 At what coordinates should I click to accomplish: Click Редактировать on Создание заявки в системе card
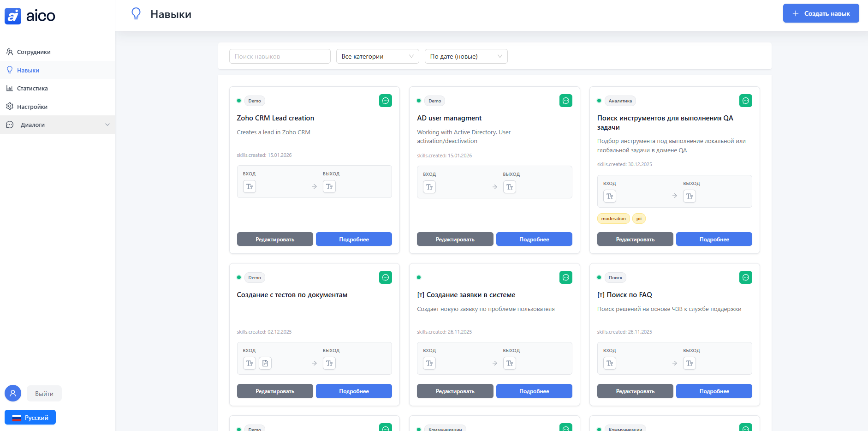click(455, 391)
